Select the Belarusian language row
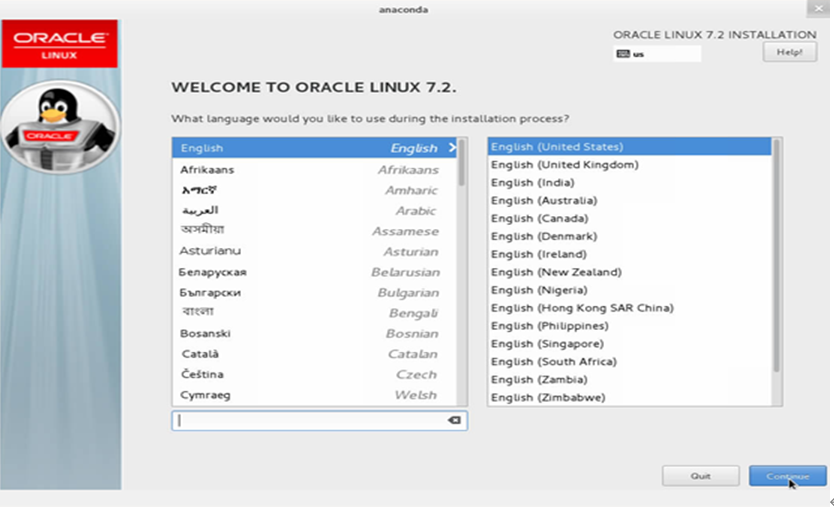The image size is (834, 507). coord(314,272)
